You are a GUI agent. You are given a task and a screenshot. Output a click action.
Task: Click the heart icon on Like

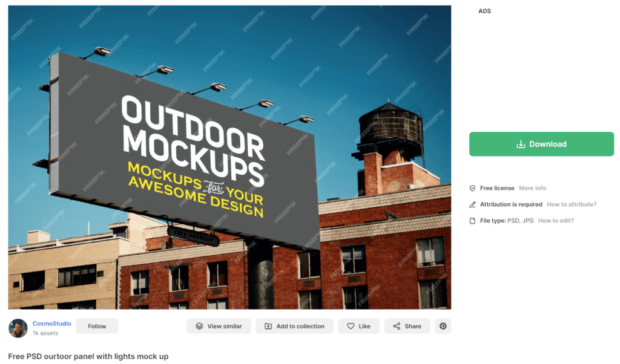point(351,326)
